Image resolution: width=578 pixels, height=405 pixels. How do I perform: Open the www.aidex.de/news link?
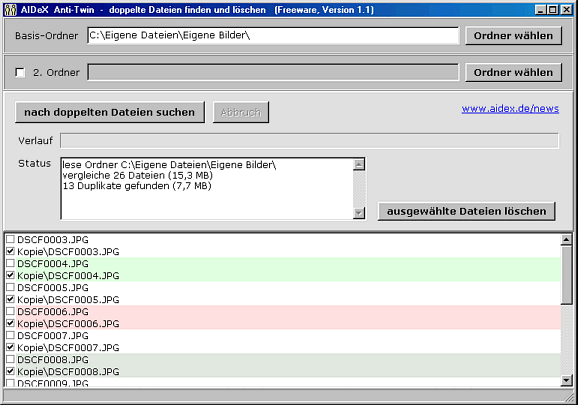pyautogui.click(x=510, y=109)
